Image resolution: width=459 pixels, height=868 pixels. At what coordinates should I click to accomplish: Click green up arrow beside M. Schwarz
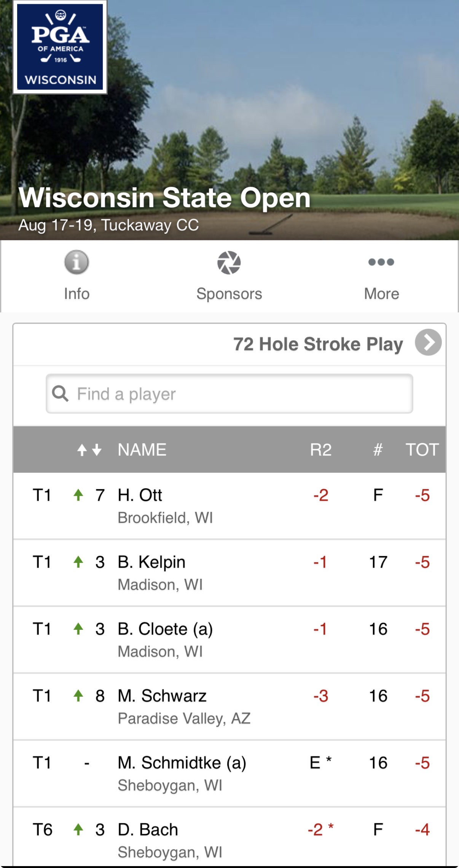(78, 695)
